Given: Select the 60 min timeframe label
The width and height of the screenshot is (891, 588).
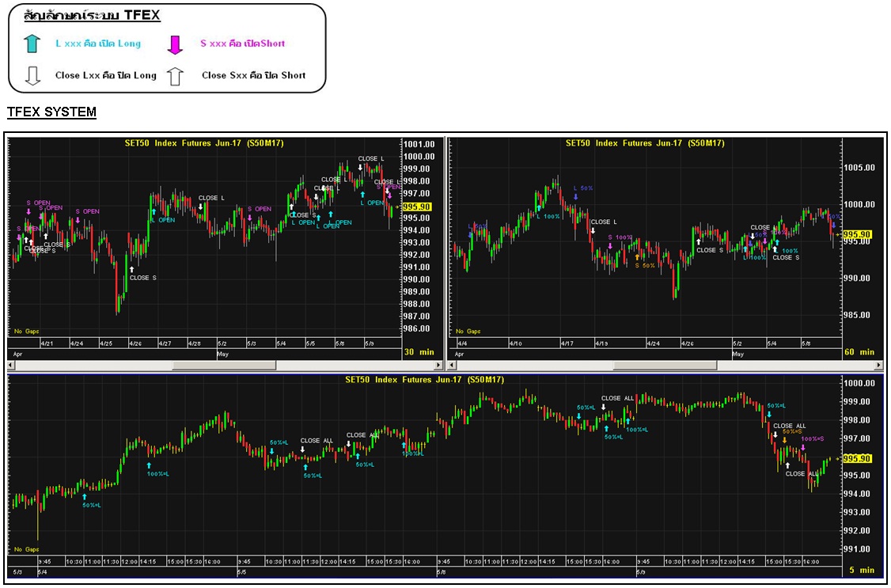Looking at the screenshot, I should 861,352.
